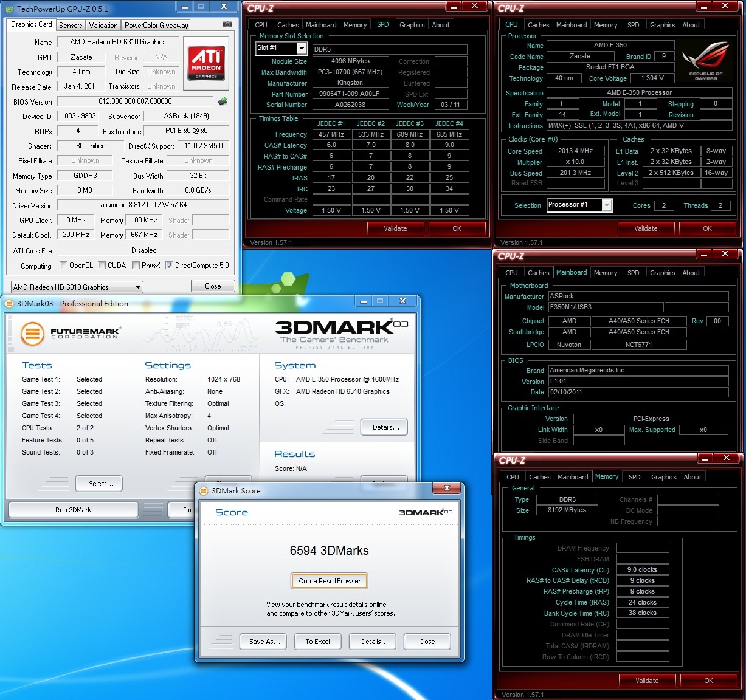Screen dimensions: 746x700
Task: Click the Subvendor field showing ASRock (1849)
Action: 186,116
